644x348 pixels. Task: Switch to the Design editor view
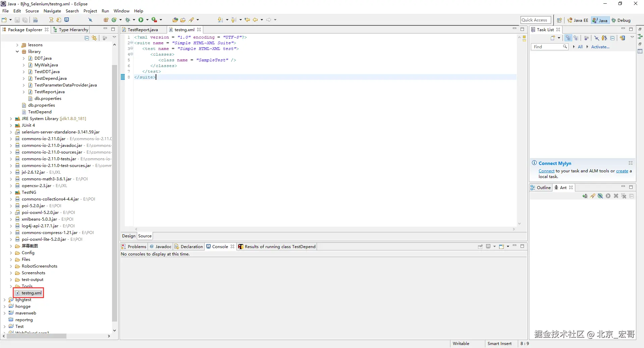tap(129, 236)
